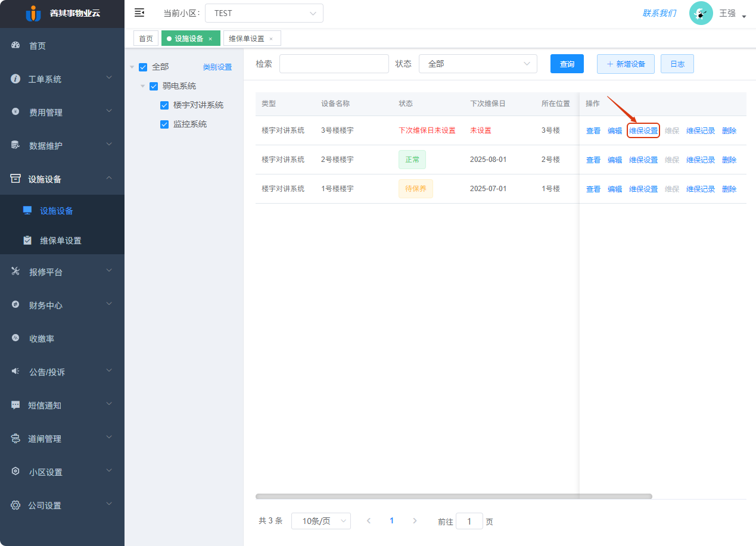
Task: Click inside the 检索 search input field
Action: click(x=334, y=63)
